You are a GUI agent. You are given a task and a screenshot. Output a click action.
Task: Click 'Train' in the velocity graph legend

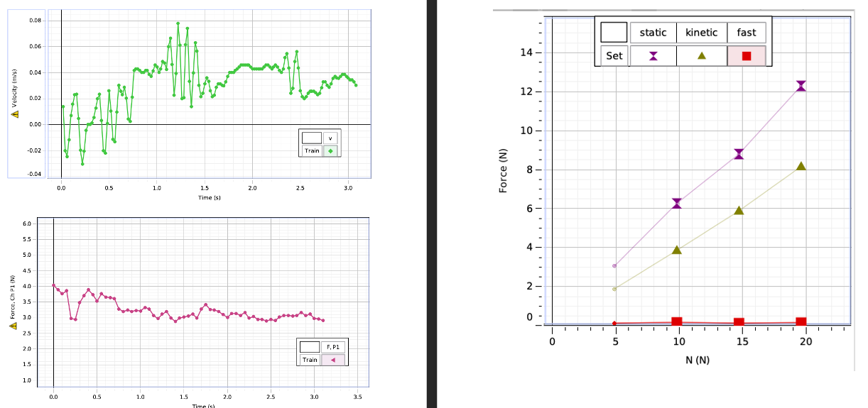[312, 151]
